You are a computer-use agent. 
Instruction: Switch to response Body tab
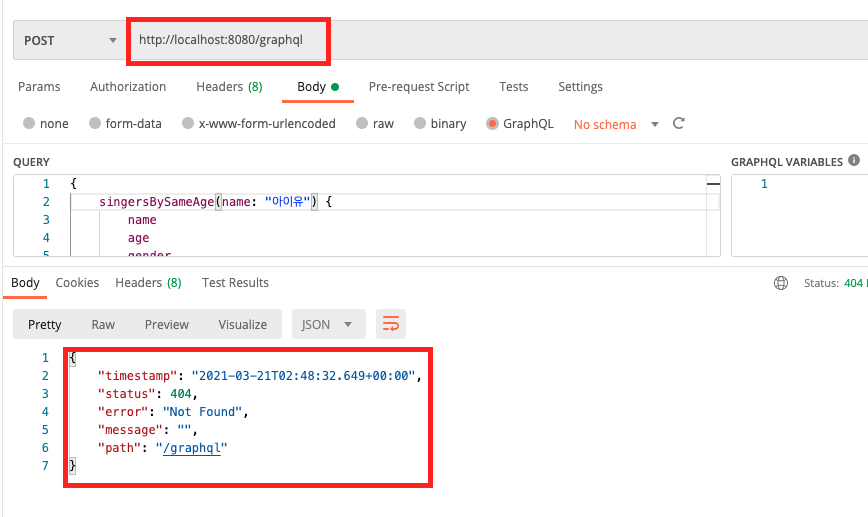(x=25, y=283)
